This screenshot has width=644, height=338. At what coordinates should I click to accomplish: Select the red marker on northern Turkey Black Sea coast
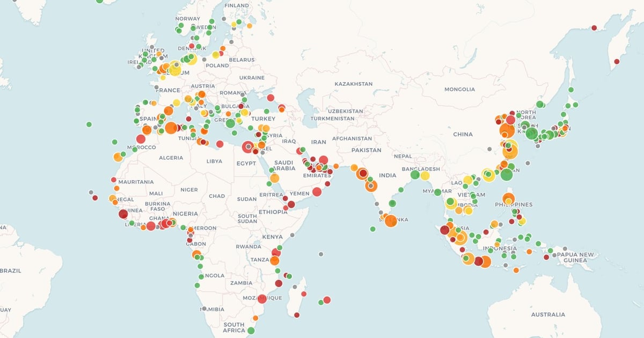(270, 98)
